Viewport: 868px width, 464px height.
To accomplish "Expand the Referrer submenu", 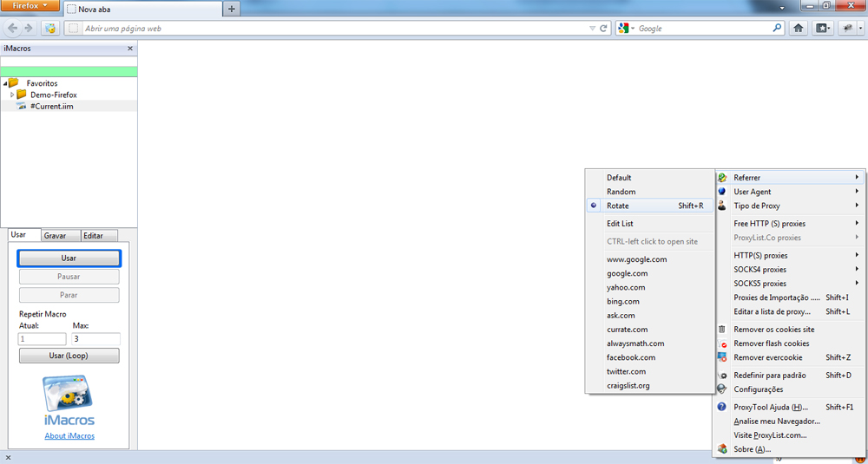I will pyautogui.click(x=789, y=178).
